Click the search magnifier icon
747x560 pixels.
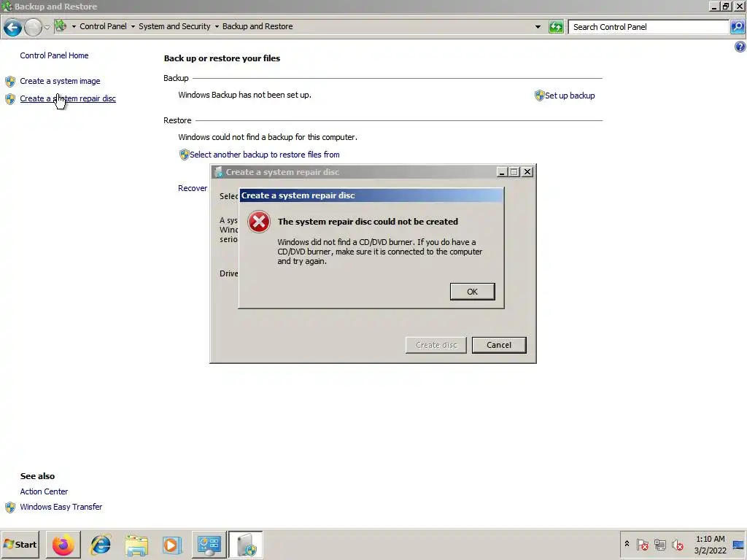[738, 27]
